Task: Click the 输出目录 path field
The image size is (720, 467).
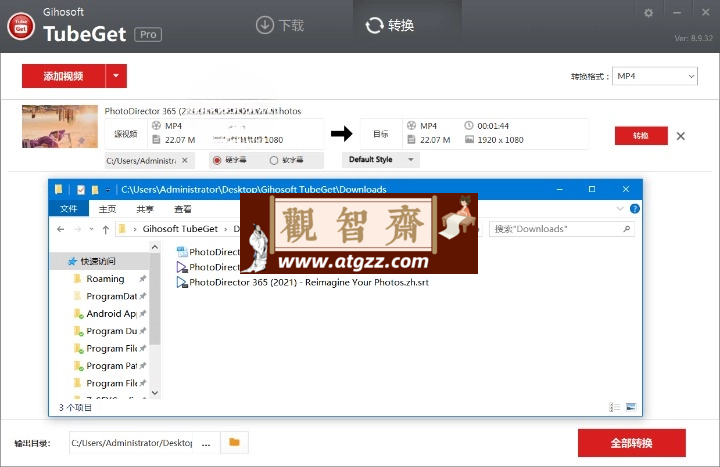Action: 131,443
